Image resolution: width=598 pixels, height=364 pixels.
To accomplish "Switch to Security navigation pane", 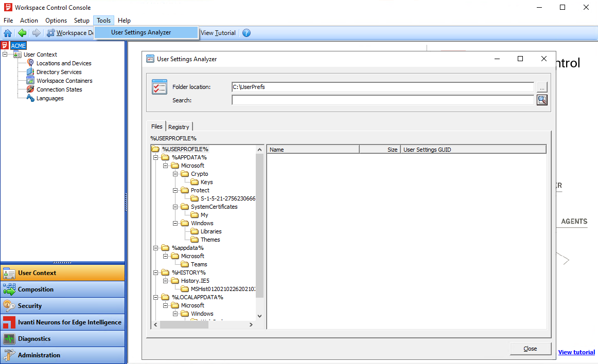I will coord(63,306).
